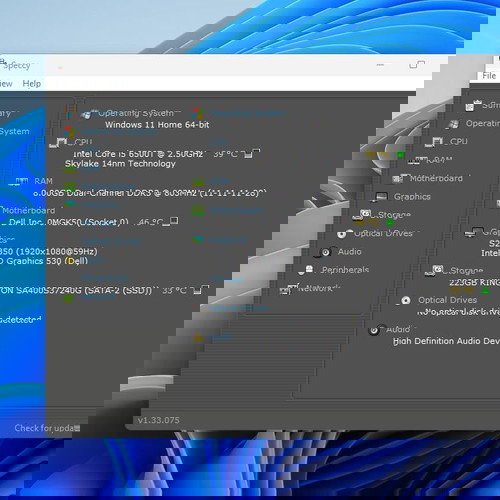Viewport: 500px width, 500px height.
Task: Click the Optical Drives heading below the 223GB KING text
Action: 448,300
